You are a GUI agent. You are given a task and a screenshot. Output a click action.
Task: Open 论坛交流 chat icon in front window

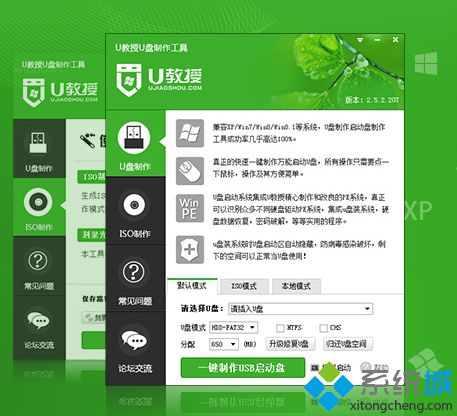[134, 340]
